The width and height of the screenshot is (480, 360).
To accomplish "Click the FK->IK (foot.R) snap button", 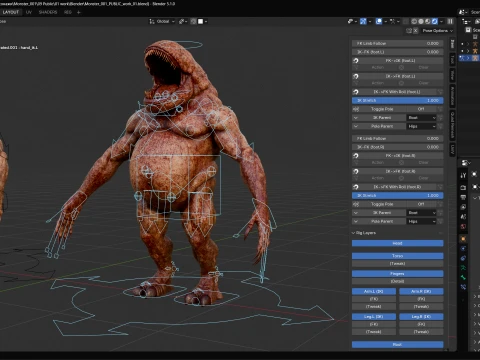I will tap(398, 156).
